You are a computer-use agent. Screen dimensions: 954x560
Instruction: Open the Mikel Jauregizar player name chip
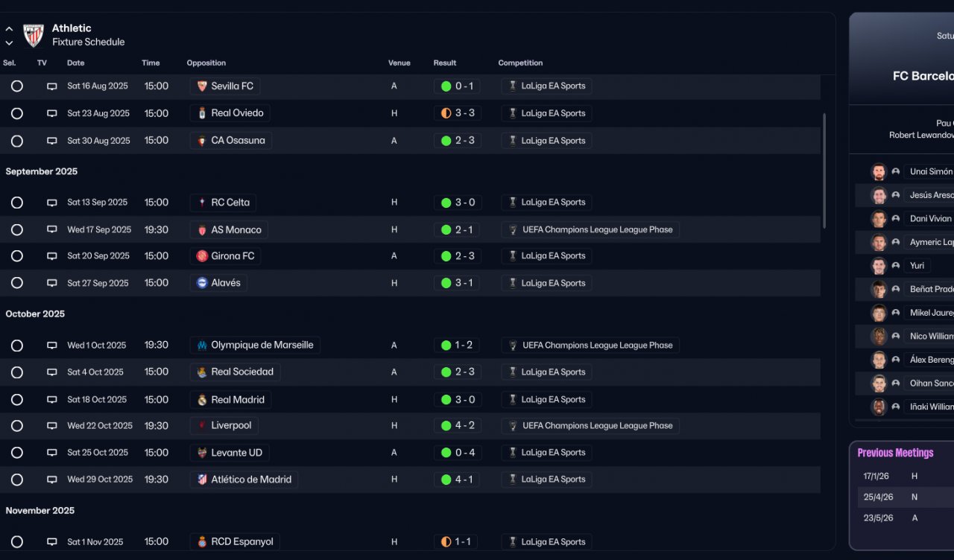(x=929, y=313)
